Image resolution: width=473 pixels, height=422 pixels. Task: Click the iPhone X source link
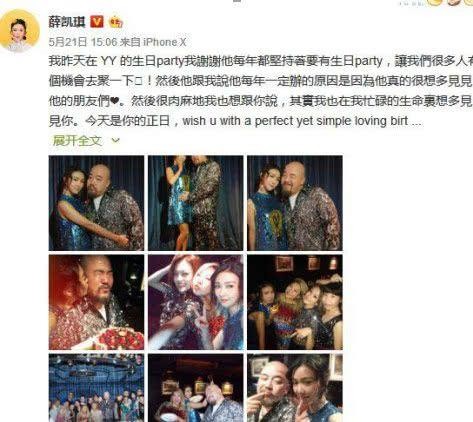[165, 42]
